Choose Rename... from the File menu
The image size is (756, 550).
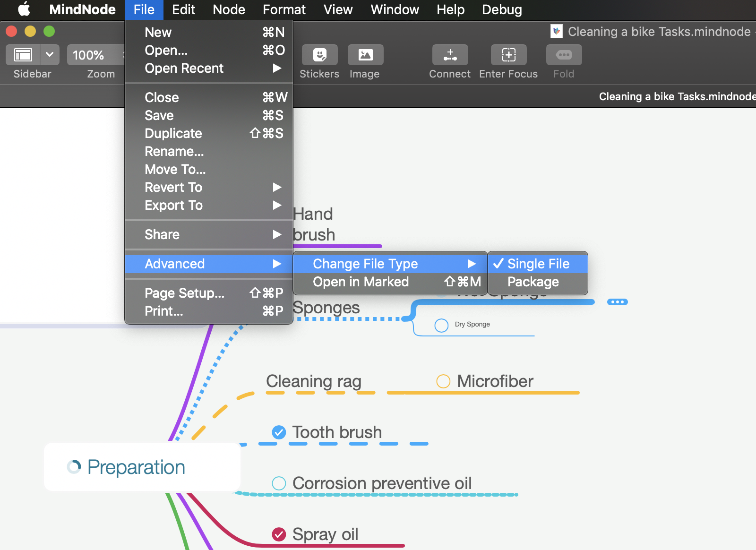click(x=209, y=151)
